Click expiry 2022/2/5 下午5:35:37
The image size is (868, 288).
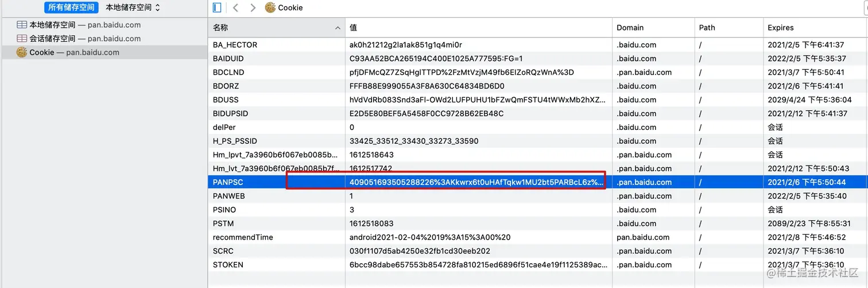[x=807, y=59]
